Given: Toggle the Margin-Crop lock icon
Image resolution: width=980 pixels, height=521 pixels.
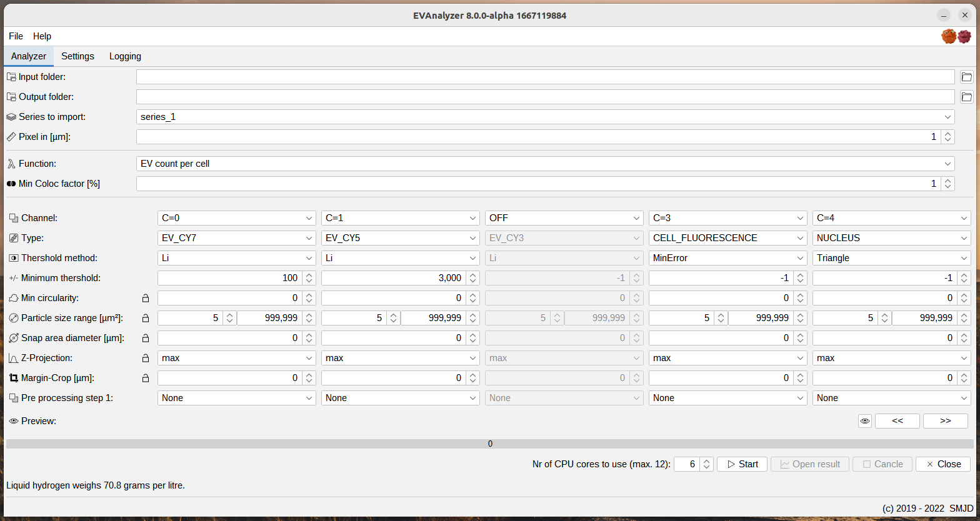Looking at the screenshot, I should coord(146,378).
